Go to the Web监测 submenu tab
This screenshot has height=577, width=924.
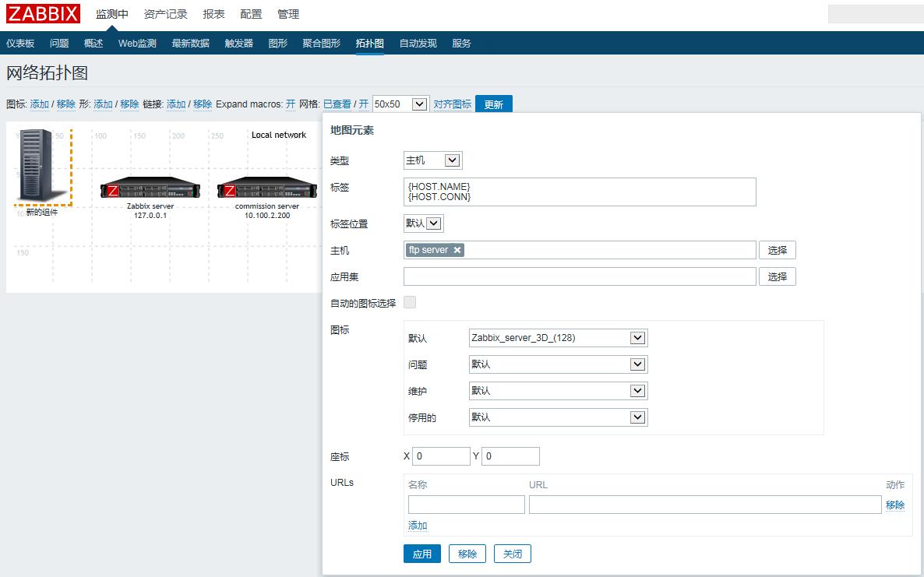137,44
